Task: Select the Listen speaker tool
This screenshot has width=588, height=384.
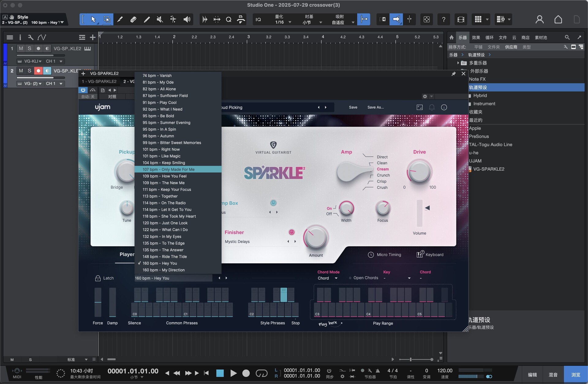Action: tap(187, 19)
